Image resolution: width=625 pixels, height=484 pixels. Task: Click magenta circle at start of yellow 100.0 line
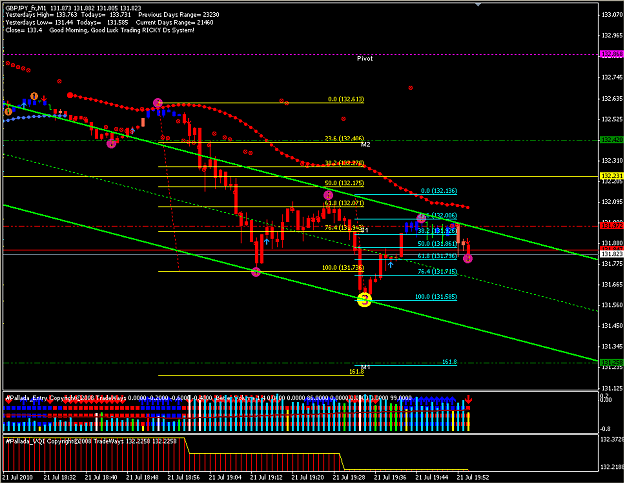pyautogui.click(x=256, y=272)
